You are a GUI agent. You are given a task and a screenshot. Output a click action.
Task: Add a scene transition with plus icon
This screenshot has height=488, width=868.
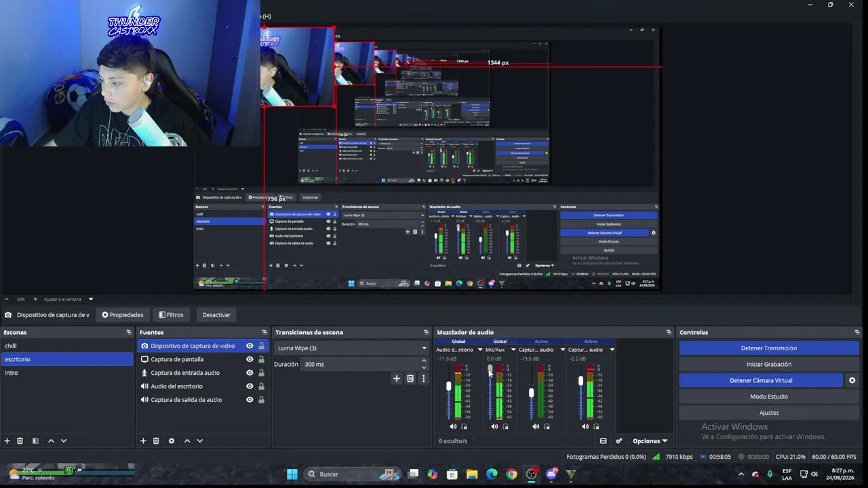click(397, 378)
